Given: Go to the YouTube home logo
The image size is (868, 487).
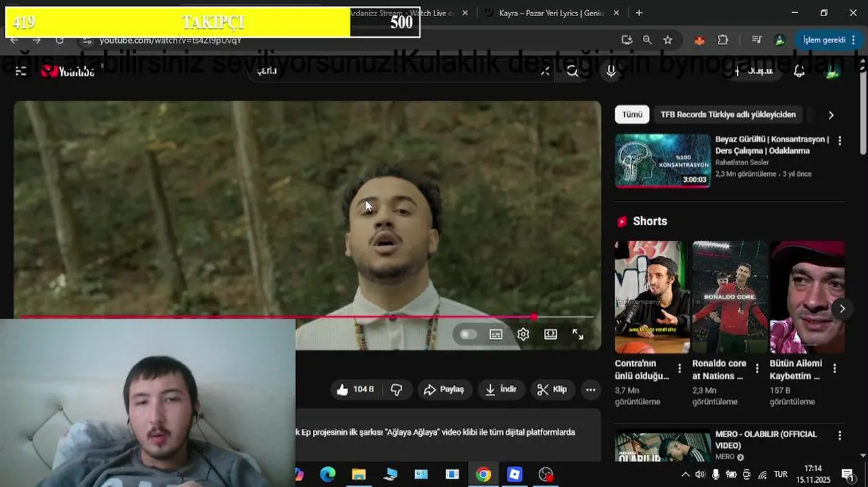Looking at the screenshot, I should click(68, 71).
